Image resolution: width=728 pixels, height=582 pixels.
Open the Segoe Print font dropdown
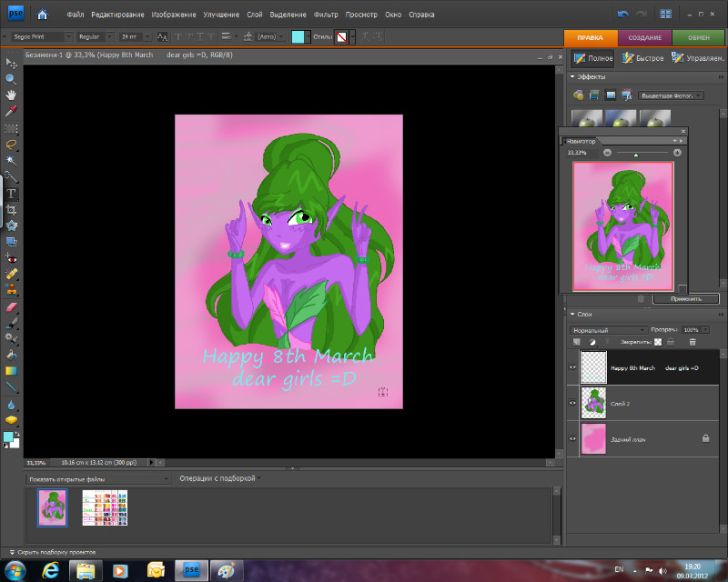pos(68,36)
